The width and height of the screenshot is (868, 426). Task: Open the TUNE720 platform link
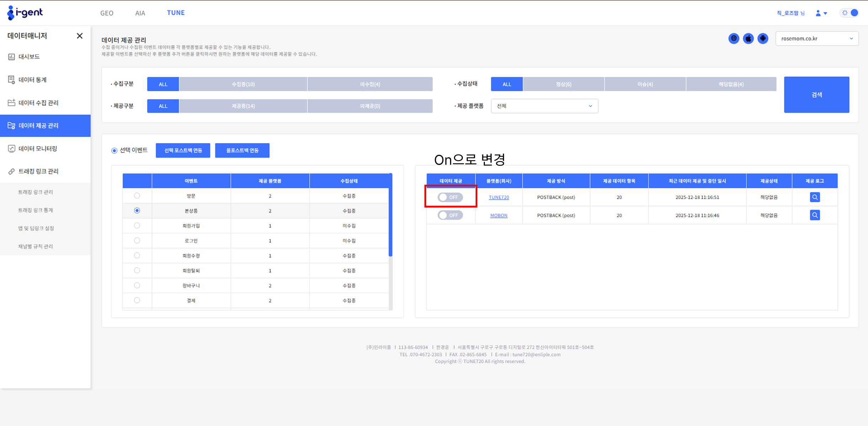coord(499,197)
